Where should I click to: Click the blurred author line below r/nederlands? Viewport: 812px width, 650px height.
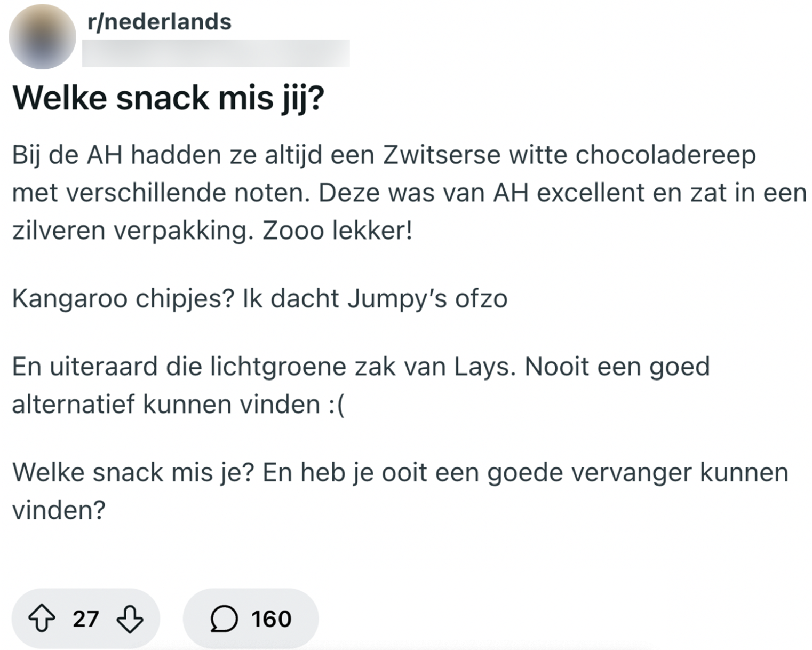[x=216, y=53]
